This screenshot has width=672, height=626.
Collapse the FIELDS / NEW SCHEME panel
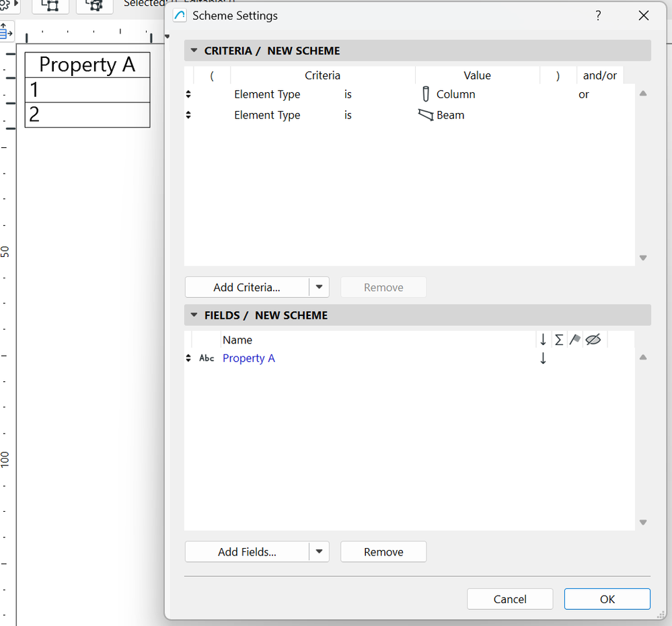tap(194, 315)
